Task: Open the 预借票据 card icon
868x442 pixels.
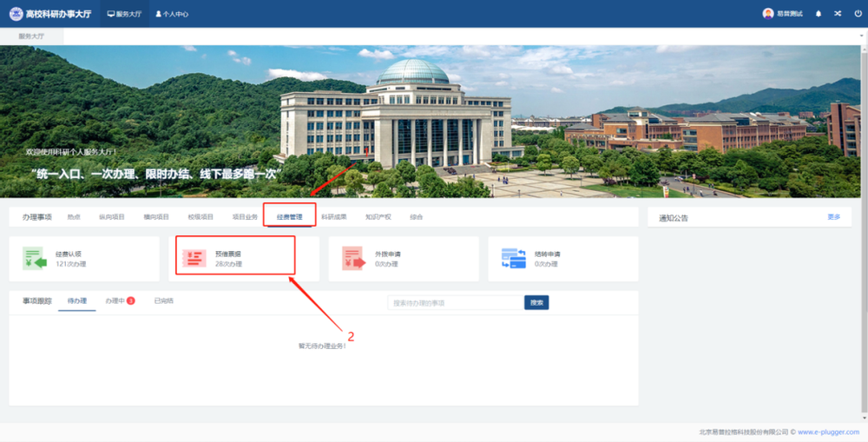Action: (194, 258)
